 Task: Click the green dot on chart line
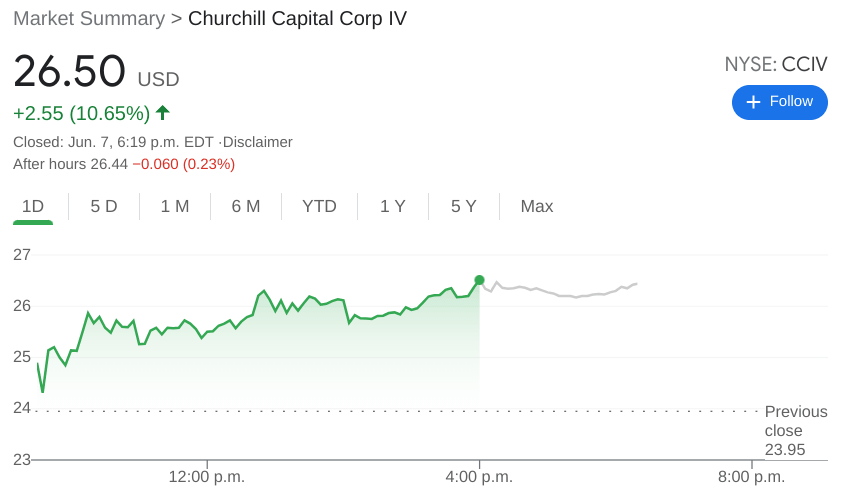point(479,280)
